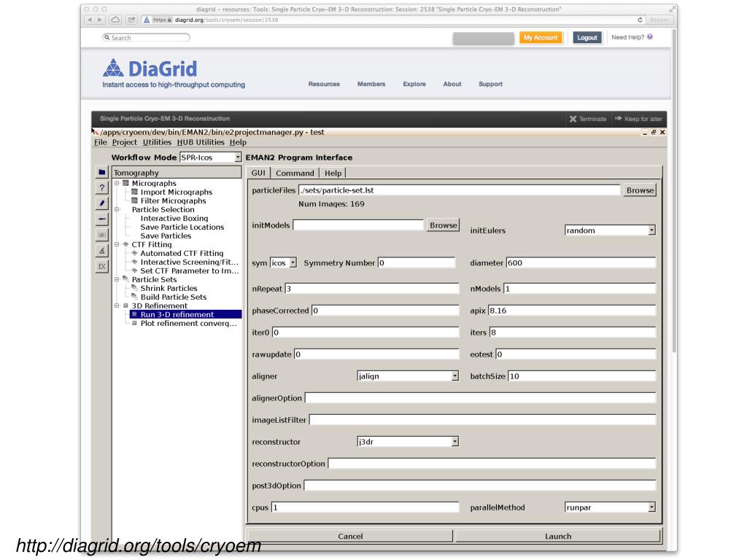The width and height of the screenshot is (747, 560).
Task: Collapse the CTF Fitting tree node
Action: click(117, 245)
